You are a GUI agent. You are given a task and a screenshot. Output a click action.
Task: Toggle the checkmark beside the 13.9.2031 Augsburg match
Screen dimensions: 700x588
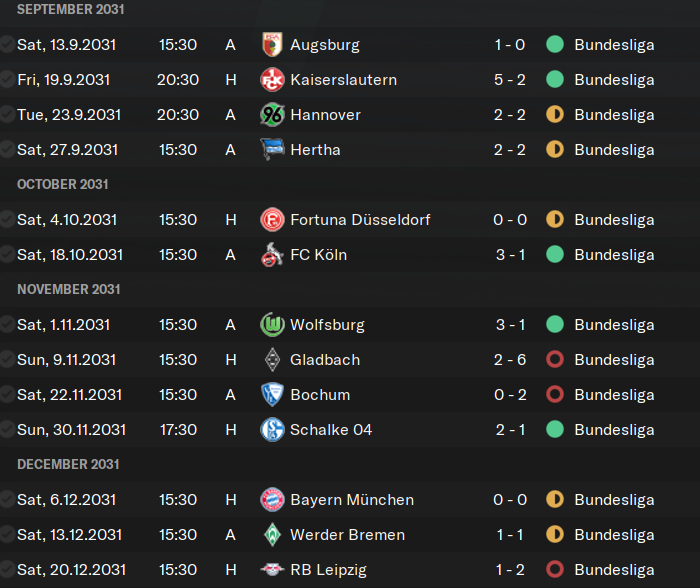6,45
